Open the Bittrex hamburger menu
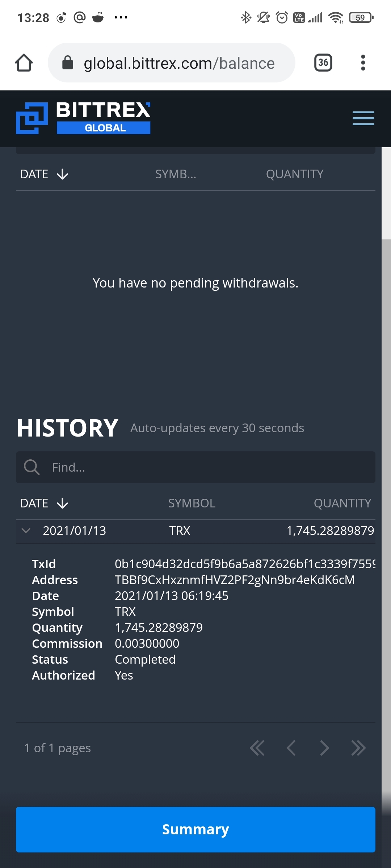This screenshot has width=391, height=868. tap(363, 118)
